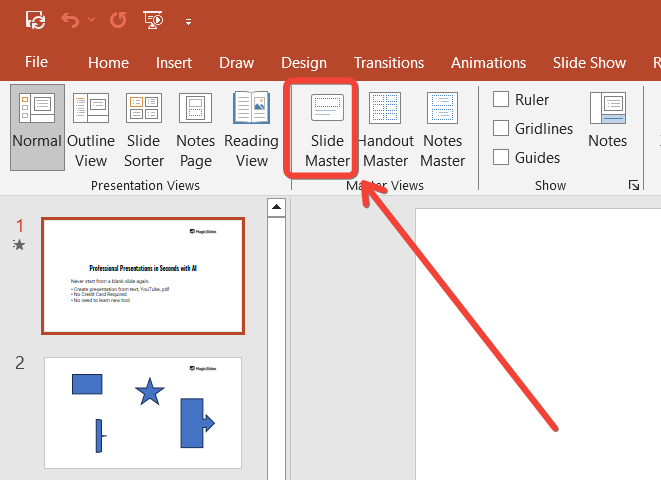This screenshot has width=661, height=480.
Task: Switch to Slide Sorter view
Action: [144, 128]
